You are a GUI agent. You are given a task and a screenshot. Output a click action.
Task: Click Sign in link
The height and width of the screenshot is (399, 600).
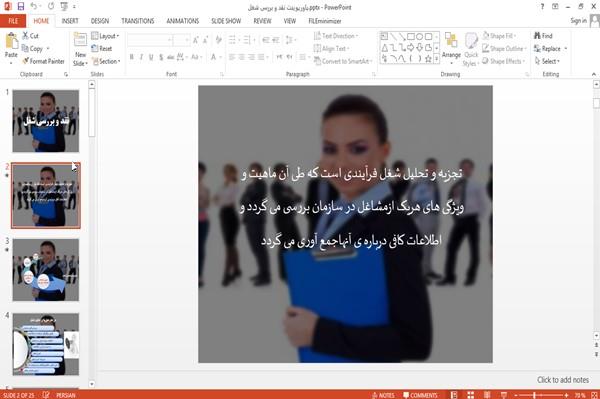click(x=578, y=21)
